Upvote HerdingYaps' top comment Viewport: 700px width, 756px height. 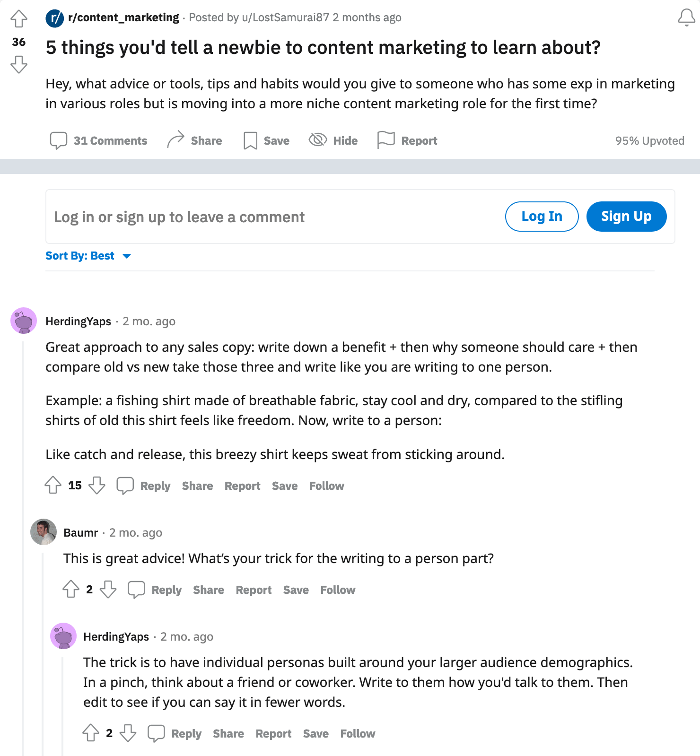(x=52, y=485)
